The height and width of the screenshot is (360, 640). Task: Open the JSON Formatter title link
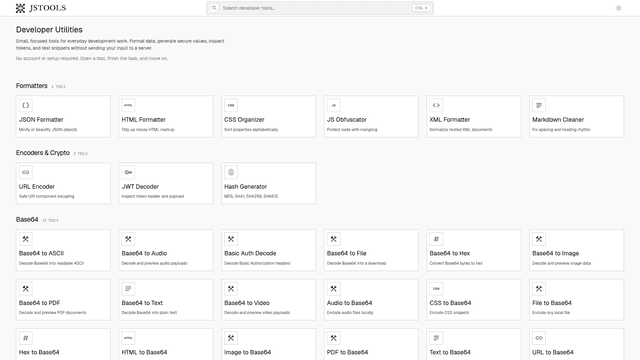pyautogui.click(x=41, y=120)
